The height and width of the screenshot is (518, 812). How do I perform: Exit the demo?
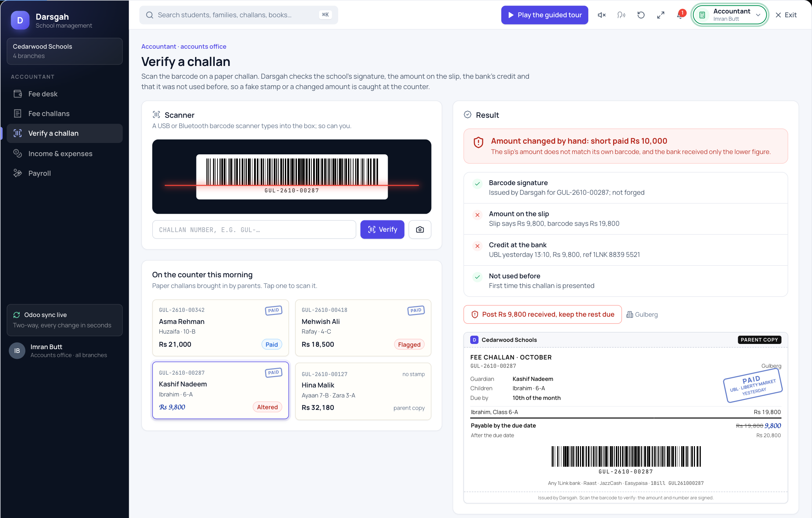(786, 15)
